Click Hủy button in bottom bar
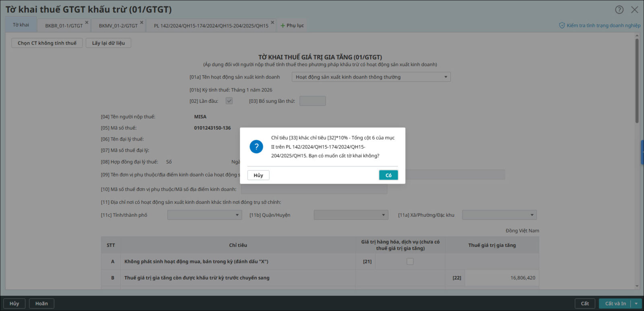The image size is (644, 311). coord(14,303)
